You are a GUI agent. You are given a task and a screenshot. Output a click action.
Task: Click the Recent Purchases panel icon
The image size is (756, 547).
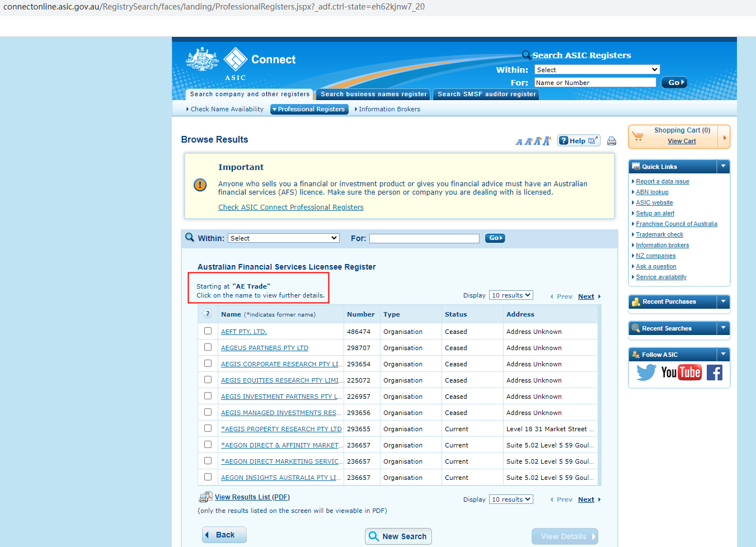click(x=636, y=301)
